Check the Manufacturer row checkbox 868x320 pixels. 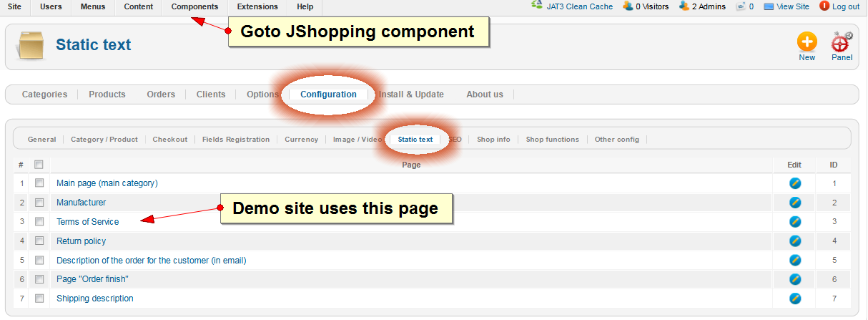pos(39,203)
